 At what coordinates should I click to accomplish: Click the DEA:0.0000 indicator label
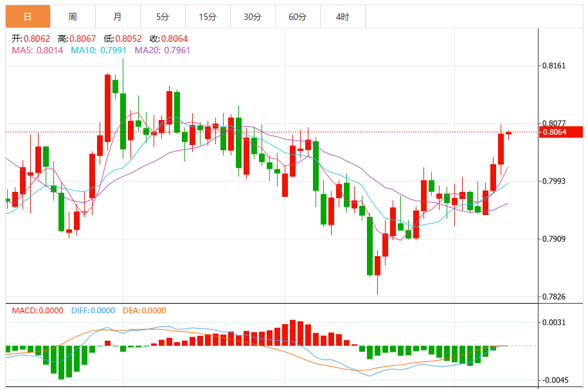click(145, 310)
